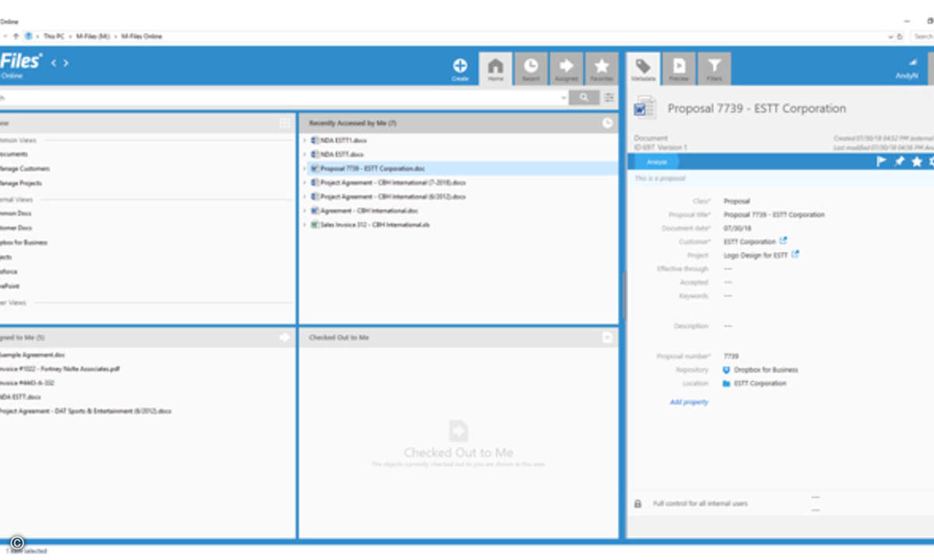Image resolution: width=934 pixels, height=560 pixels.
Task: Mark document as favorite with star icon
Action: 917,162
